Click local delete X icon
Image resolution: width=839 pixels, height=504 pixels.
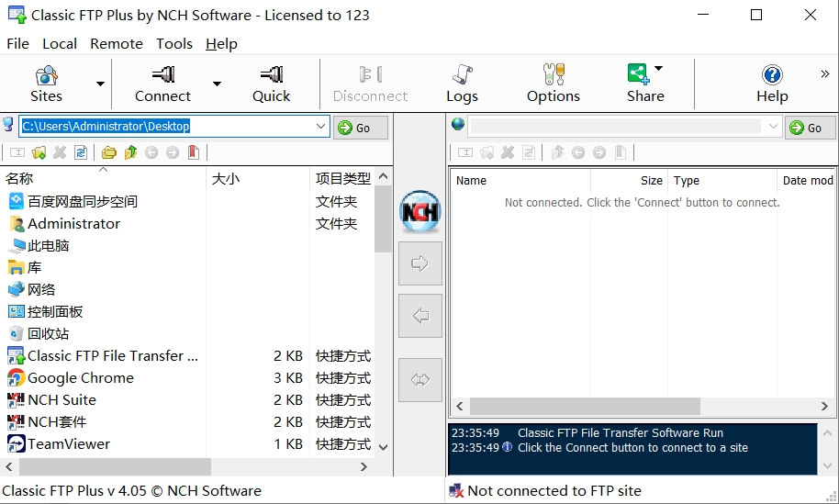60,152
